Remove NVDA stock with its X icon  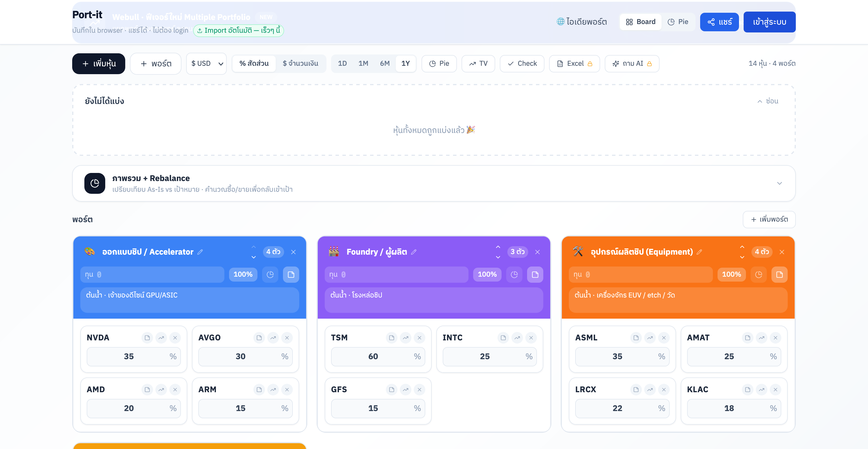175,337
